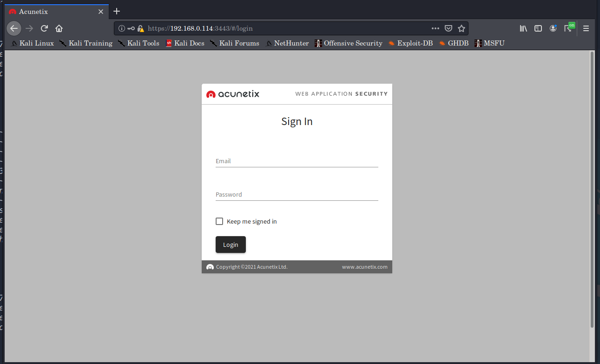Close the Acunetix tab
Viewport: 600px width, 364px height.
pos(101,12)
